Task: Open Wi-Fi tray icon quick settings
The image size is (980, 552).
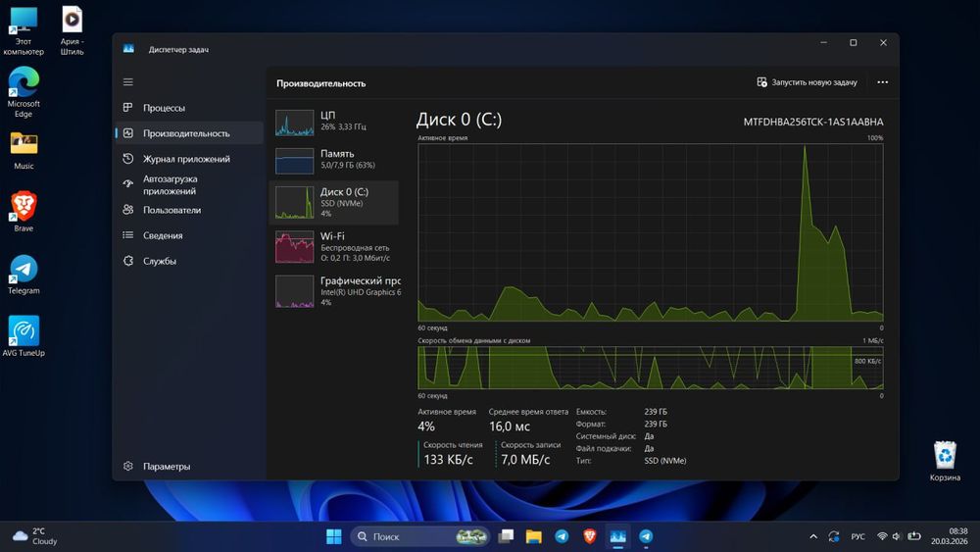Action: click(x=882, y=536)
